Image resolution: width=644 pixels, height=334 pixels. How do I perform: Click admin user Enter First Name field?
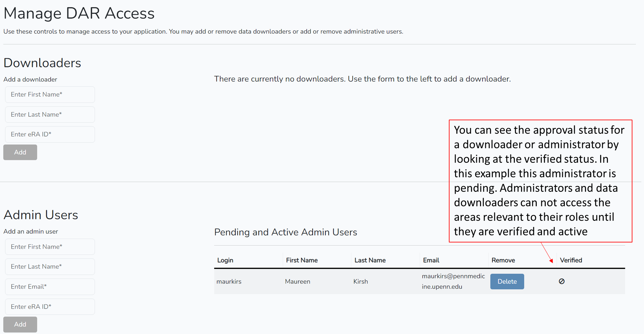pos(50,247)
